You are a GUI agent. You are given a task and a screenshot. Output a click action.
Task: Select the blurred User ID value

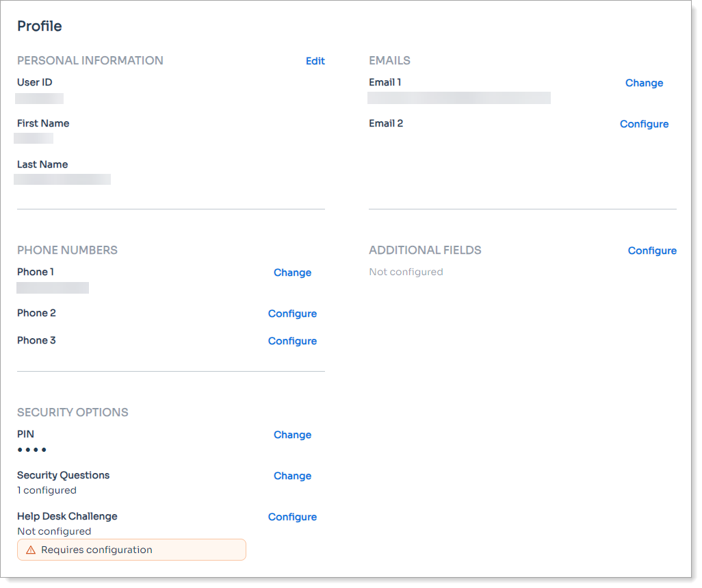(40, 99)
